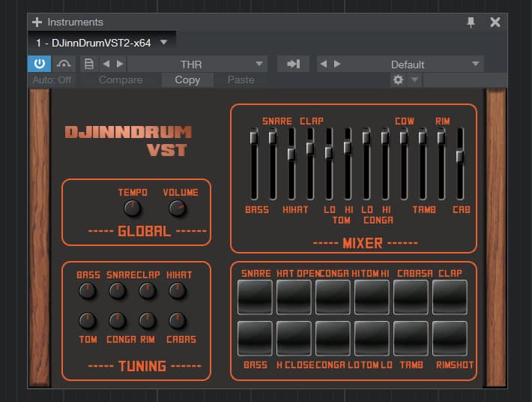Add instrument with the plus icon
This screenshot has width=532, height=402.
tap(37, 22)
